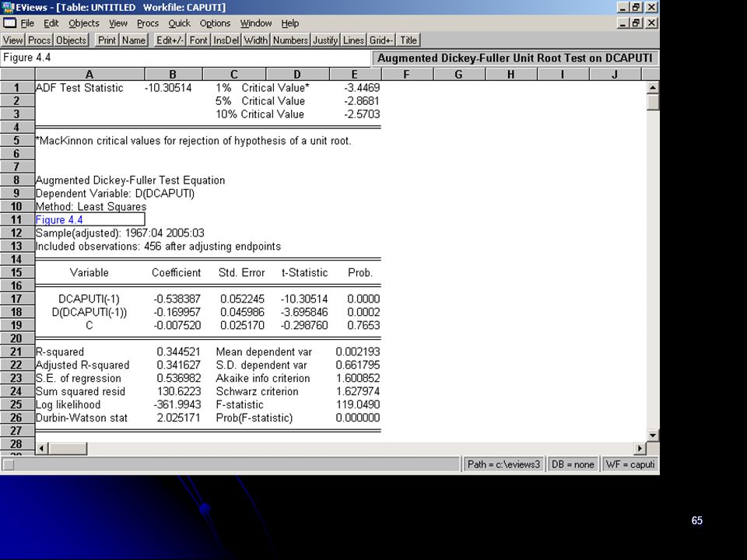This screenshot has width=747, height=560.
Task: Click the Name button
Action: 133,40
